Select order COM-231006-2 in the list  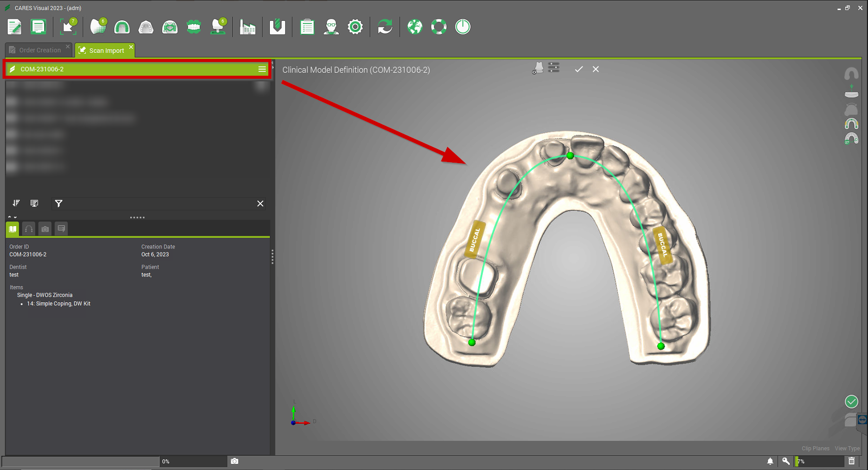click(x=136, y=69)
